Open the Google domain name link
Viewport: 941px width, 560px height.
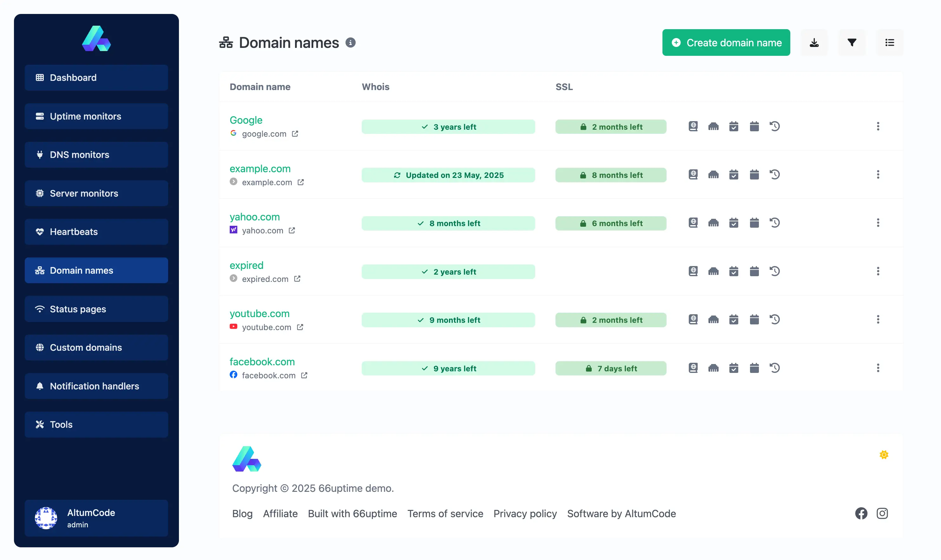tap(246, 120)
